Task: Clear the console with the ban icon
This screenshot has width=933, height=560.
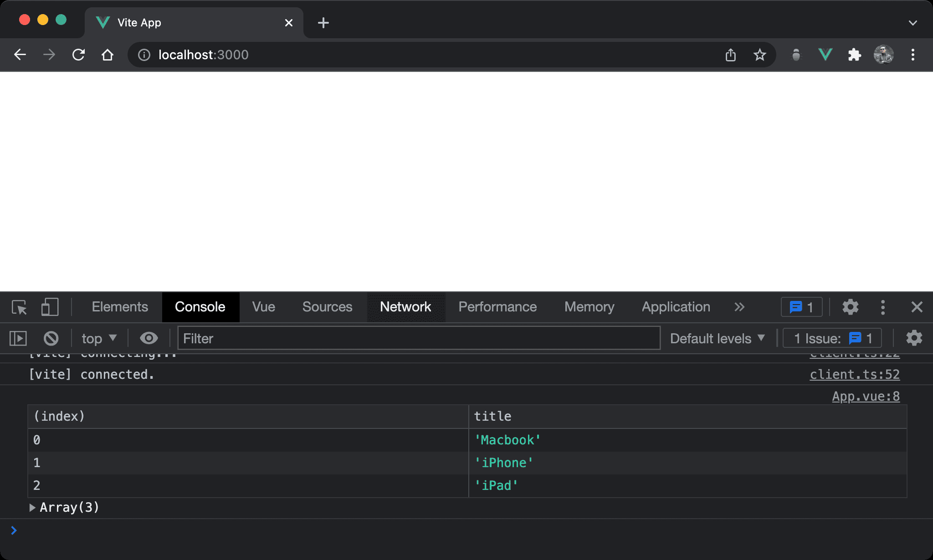Action: click(51, 338)
